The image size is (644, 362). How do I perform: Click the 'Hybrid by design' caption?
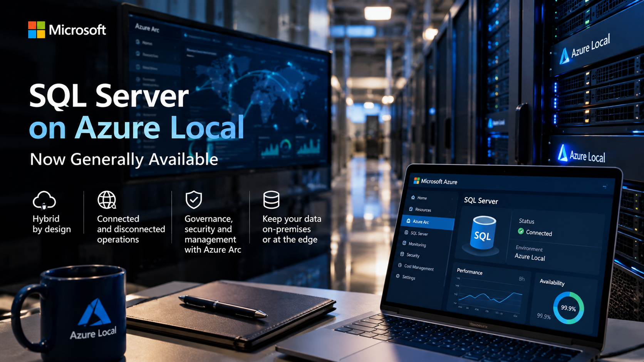tap(52, 224)
